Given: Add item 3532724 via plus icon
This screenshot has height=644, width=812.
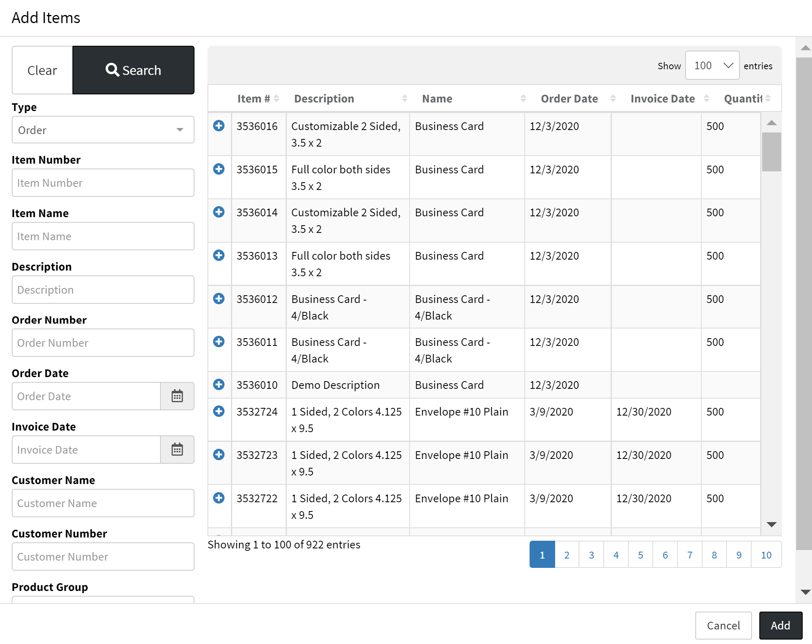Looking at the screenshot, I should (219, 411).
